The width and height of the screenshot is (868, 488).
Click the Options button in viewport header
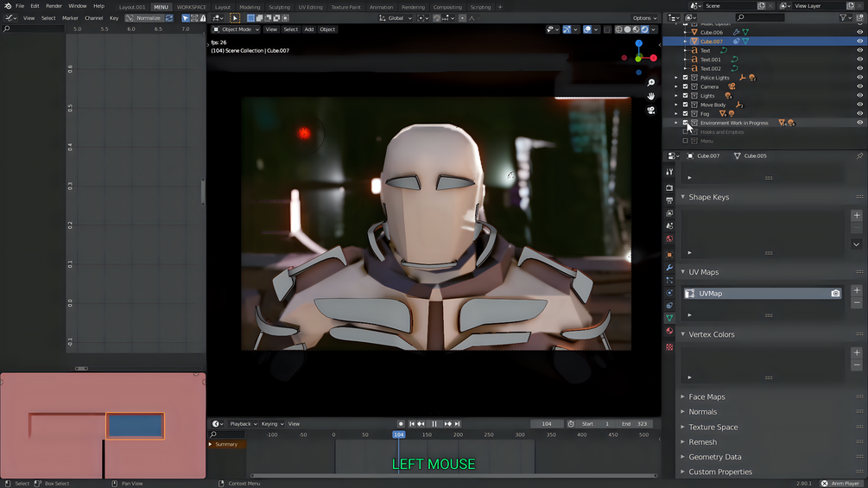click(x=644, y=18)
